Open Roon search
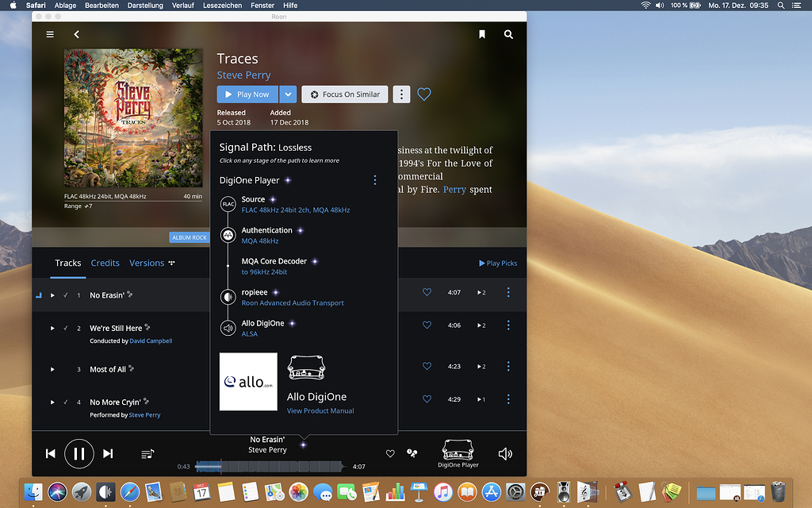 coord(508,34)
